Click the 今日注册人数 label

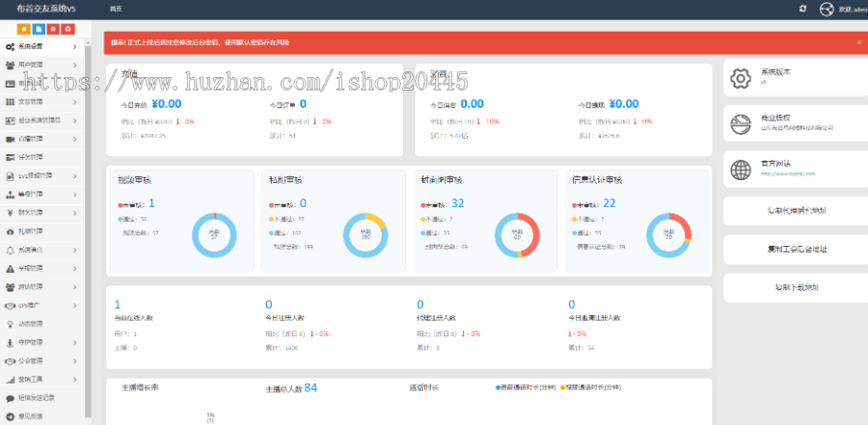285,318
